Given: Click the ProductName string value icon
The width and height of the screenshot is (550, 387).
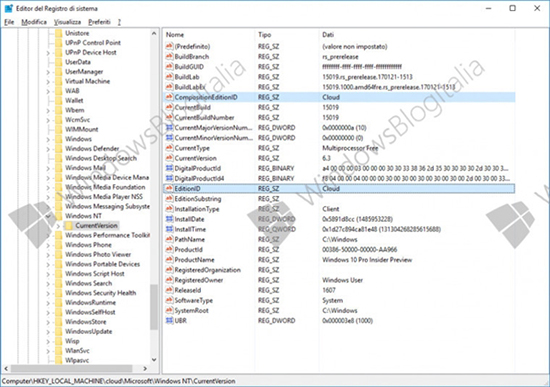Looking at the screenshot, I should [x=169, y=260].
